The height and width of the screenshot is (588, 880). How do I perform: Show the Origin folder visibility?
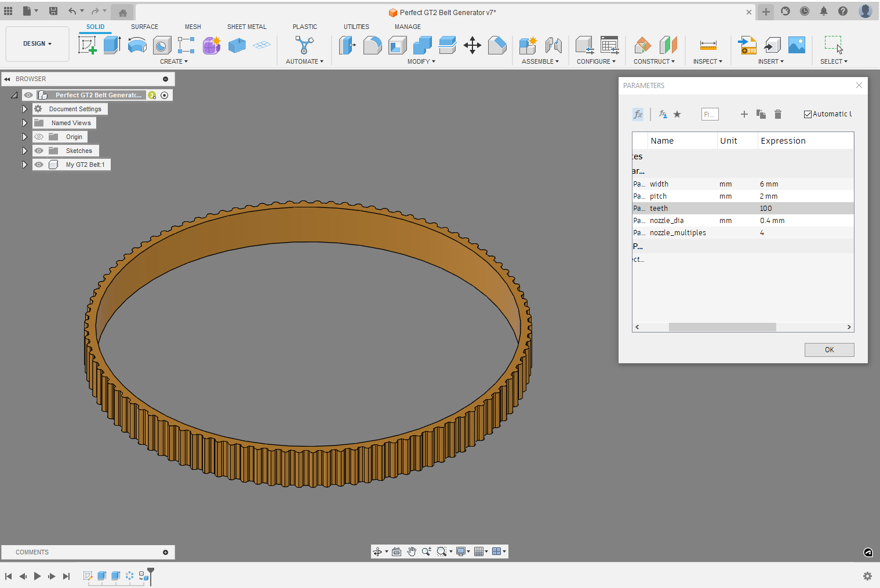pos(38,137)
